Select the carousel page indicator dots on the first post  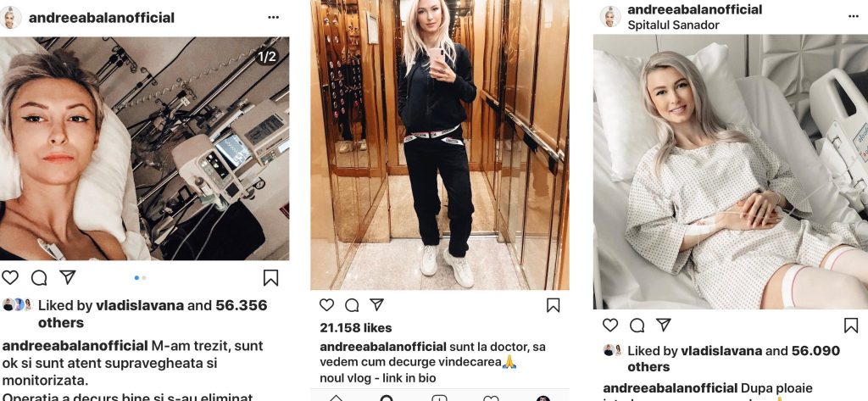pos(140,277)
